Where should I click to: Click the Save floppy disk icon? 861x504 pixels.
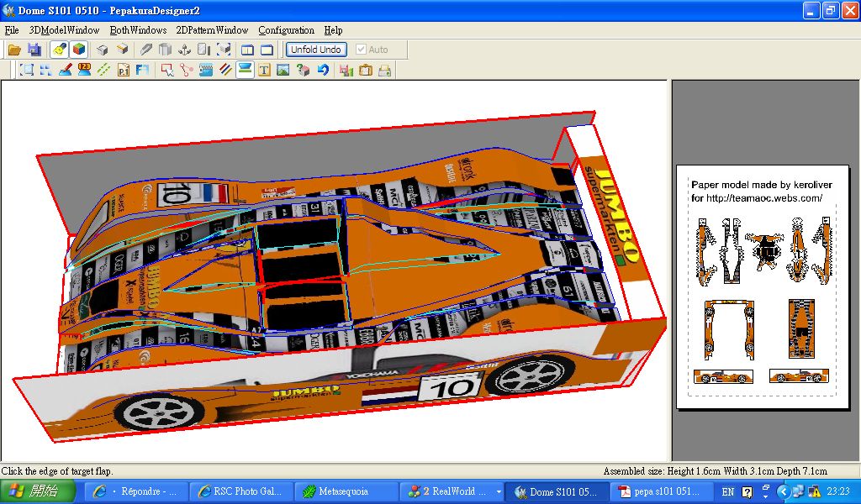pos(34,50)
